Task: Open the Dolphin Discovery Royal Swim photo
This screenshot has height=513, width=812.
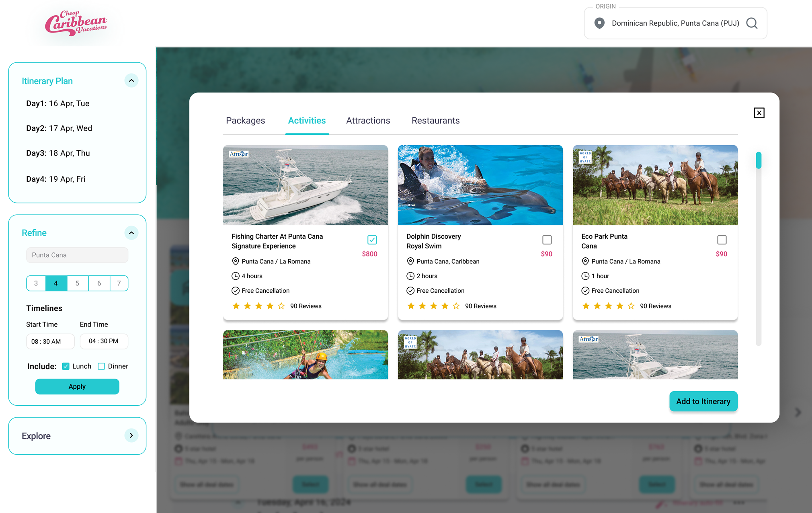Action: (480, 185)
